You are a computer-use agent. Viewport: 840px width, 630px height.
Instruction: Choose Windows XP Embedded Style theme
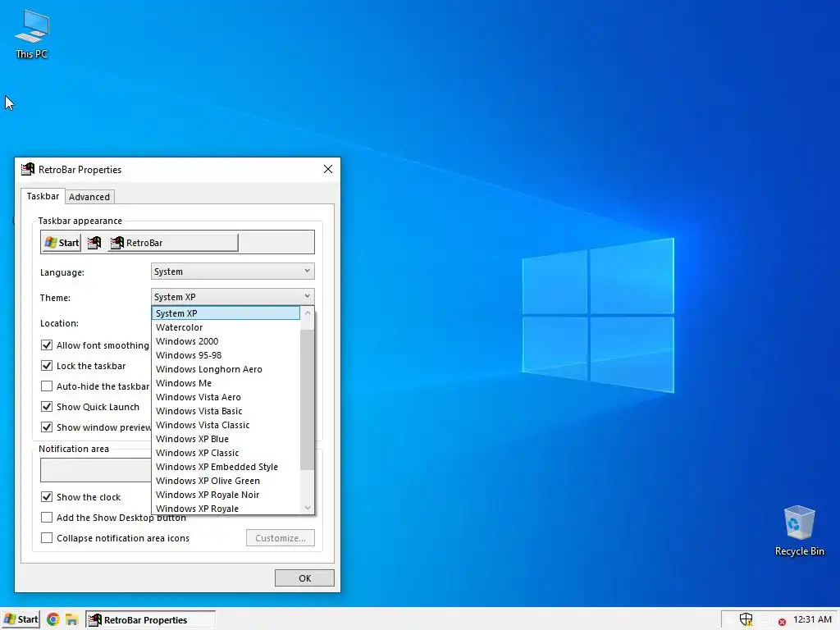[226, 467]
